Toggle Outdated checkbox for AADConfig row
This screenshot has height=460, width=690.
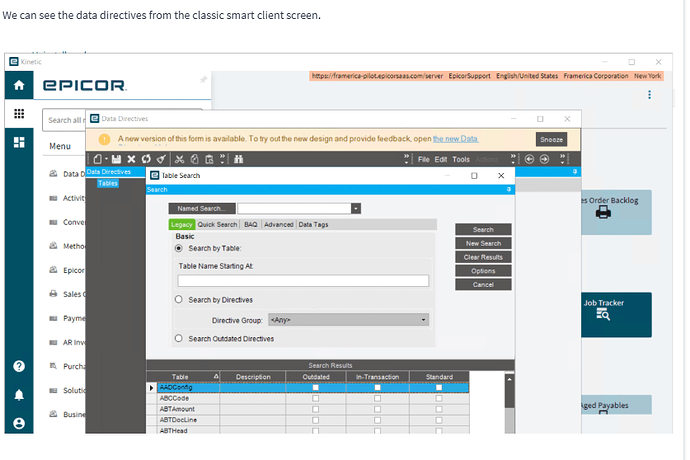click(x=316, y=388)
